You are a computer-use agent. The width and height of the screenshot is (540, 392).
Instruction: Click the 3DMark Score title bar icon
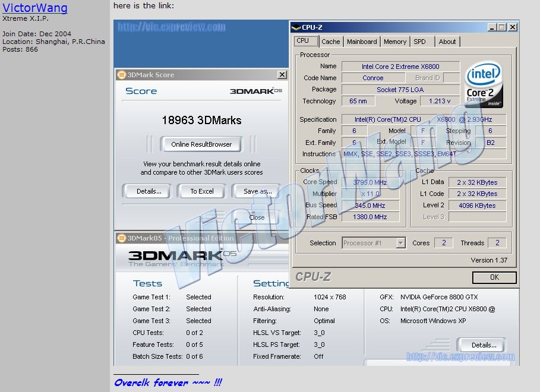pos(122,74)
